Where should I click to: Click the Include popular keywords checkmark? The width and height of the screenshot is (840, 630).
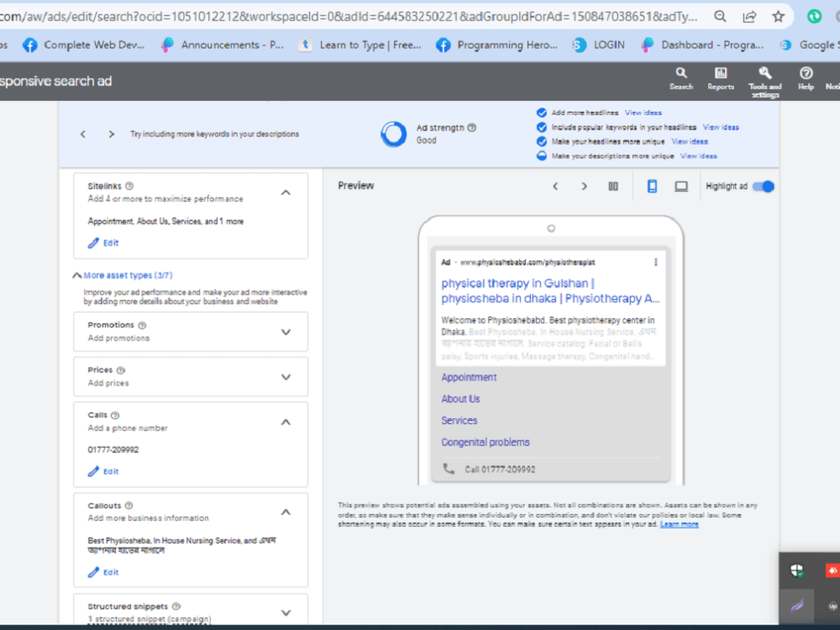(x=542, y=127)
